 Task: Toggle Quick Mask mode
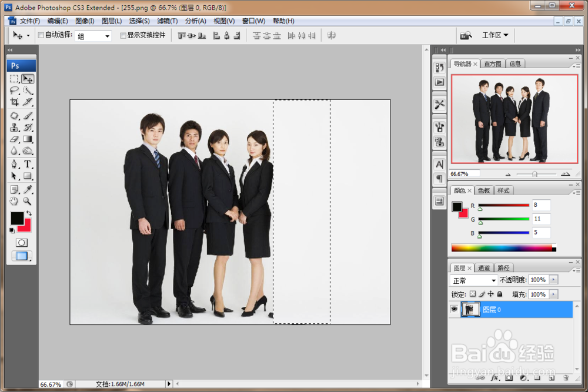tap(21, 243)
